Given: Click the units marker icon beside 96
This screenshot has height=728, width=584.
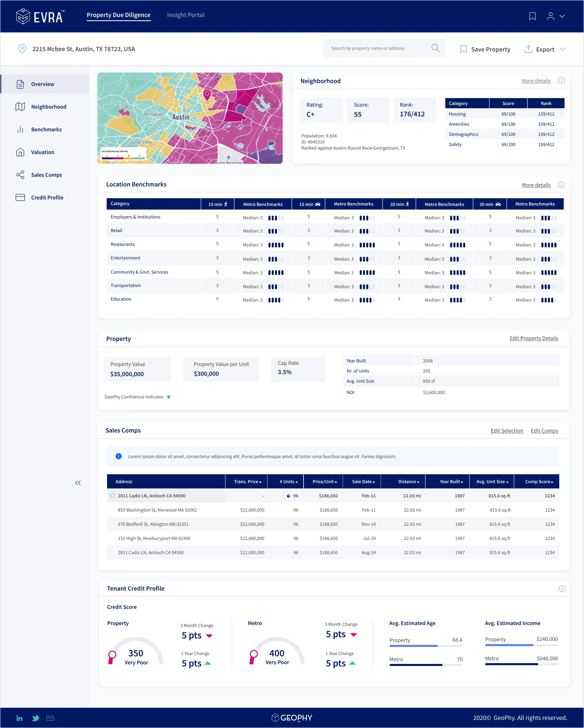Looking at the screenshot, I should tap(289, 496).
